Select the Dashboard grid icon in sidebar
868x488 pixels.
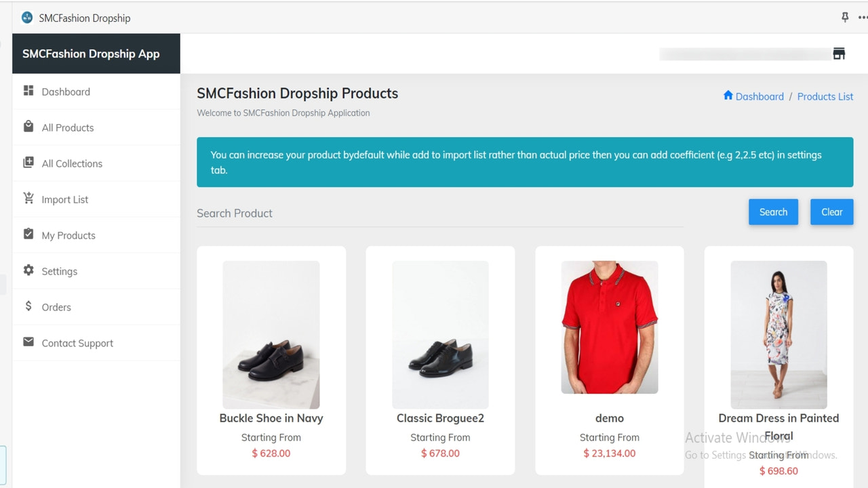coord(28,91)
